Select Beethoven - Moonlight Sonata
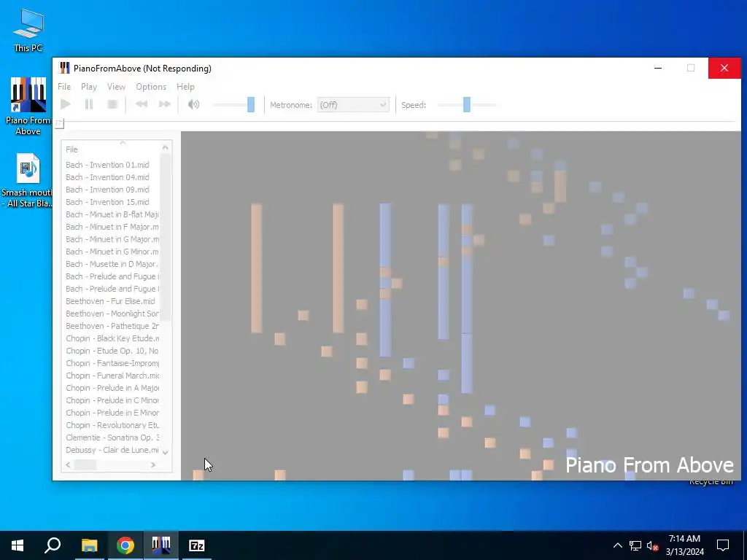 tap(112, 314)
